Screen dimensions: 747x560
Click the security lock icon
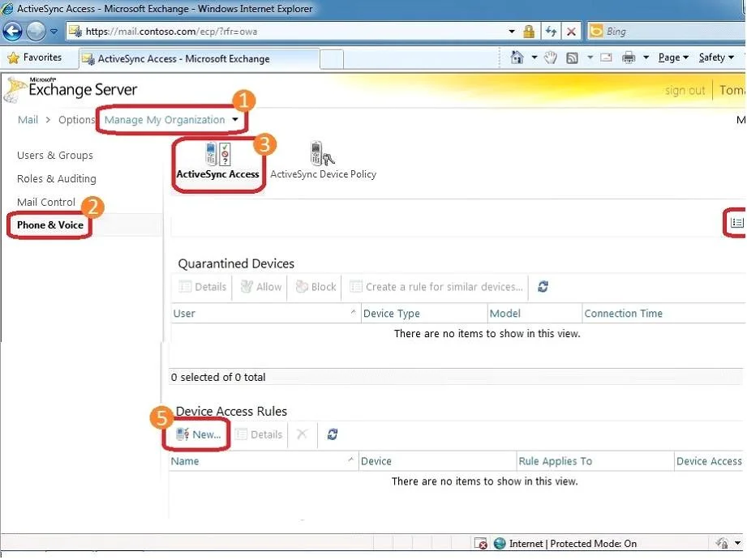click(529, 32)
